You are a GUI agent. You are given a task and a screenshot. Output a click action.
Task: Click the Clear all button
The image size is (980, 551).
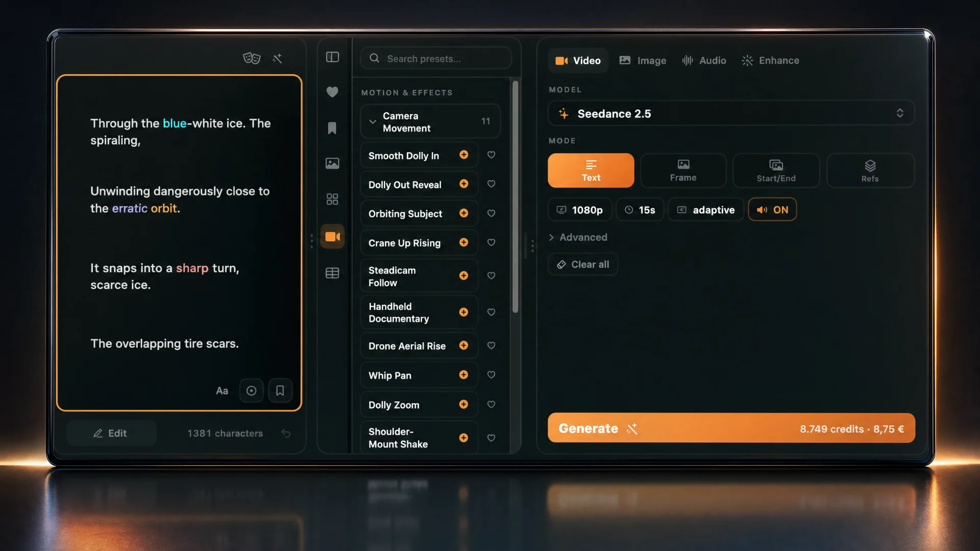click(583, 264)
